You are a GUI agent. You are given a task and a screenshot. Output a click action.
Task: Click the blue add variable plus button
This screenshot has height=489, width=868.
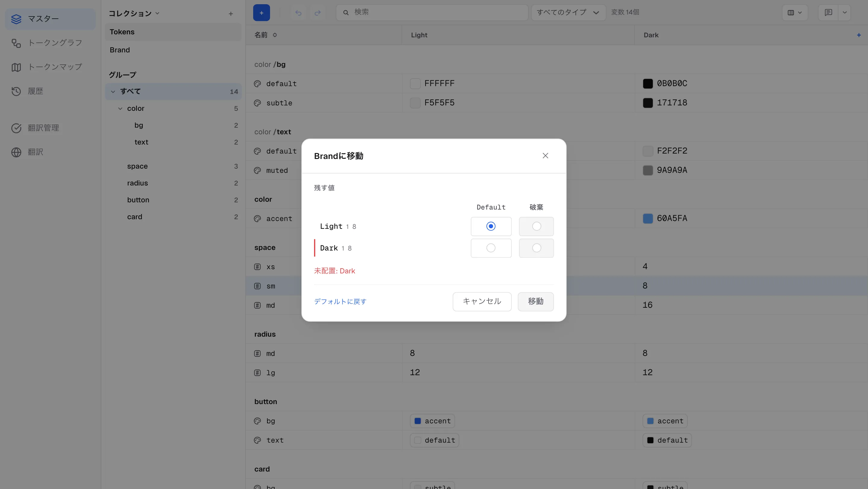[261, 12]
